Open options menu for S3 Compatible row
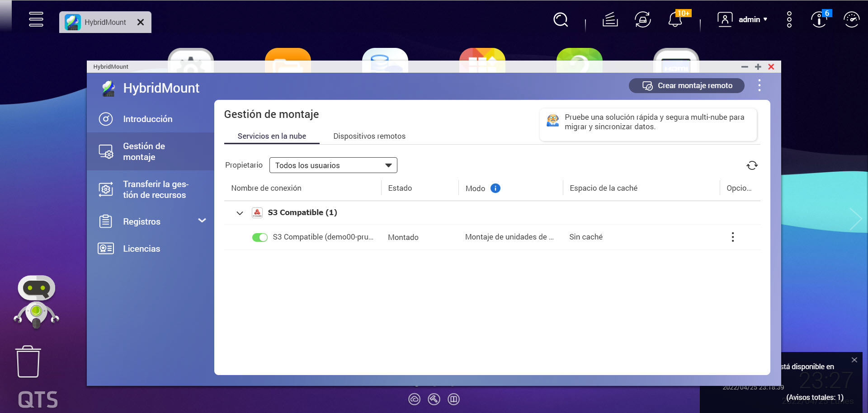 click(x=732, y=237)
